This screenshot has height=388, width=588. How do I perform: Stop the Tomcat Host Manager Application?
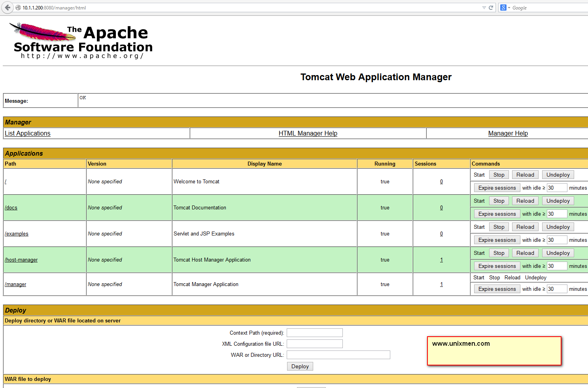tap(499, 253)
